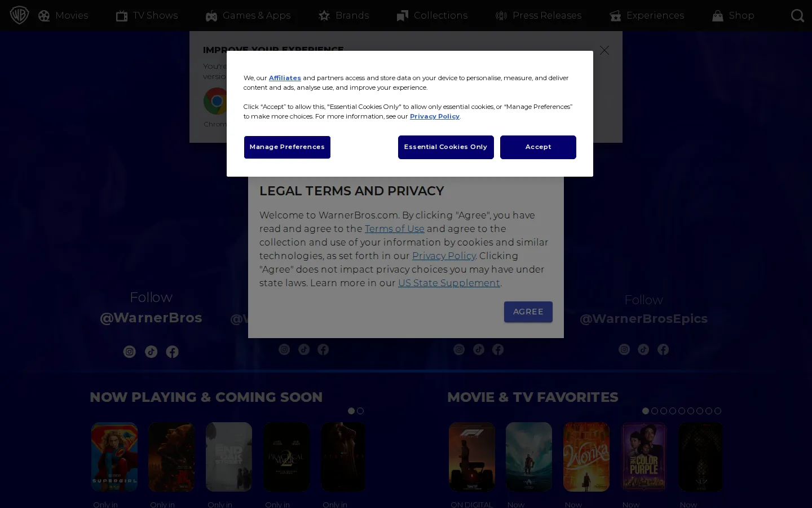Accept all cookies
Image resolution: width=812 pixels, height=508 pixels.
pos(538,147)
